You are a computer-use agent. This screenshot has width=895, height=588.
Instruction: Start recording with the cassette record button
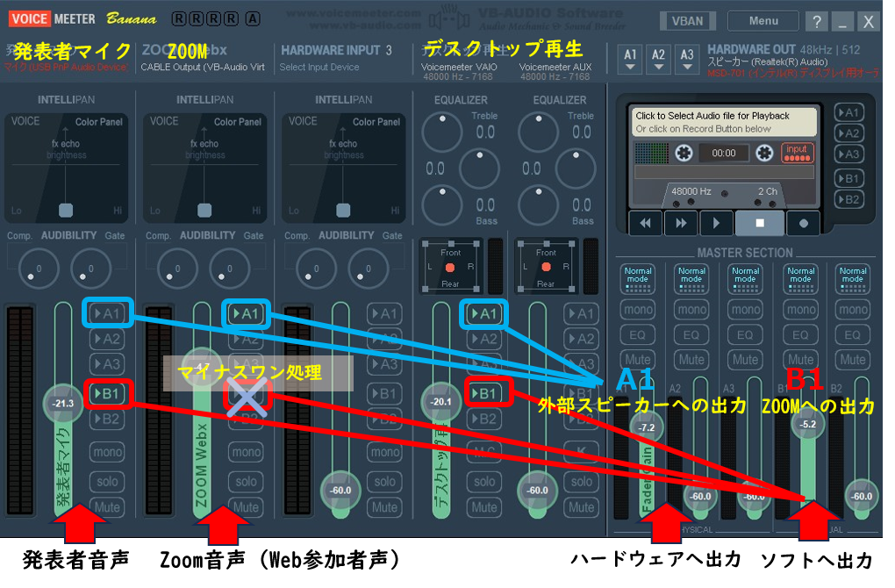pos(803,223)
